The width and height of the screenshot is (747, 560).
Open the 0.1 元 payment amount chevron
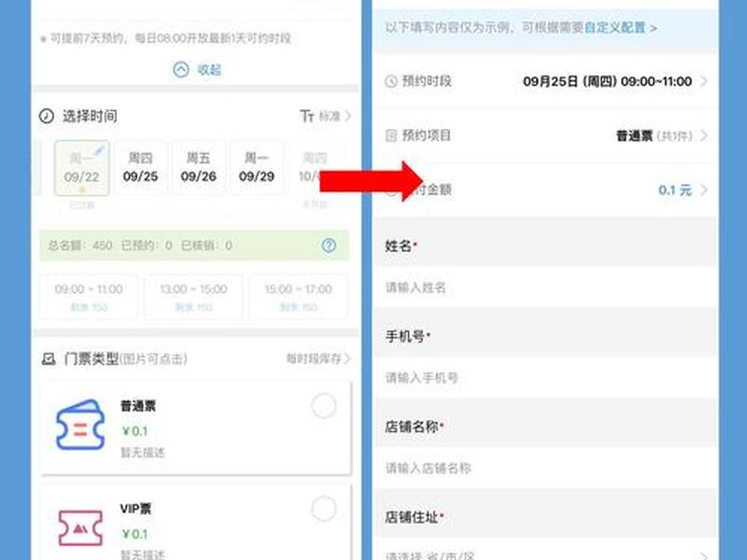(x=704, y=190)
